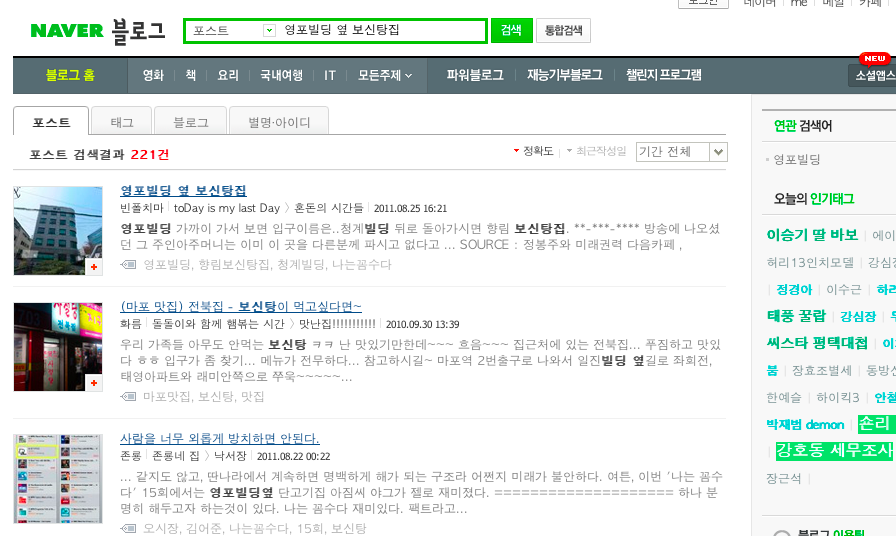Image resolution: width=896 pixels, height=536 pixels.
Task: Open the 국내여행 category
Action: tap(281, 75)
